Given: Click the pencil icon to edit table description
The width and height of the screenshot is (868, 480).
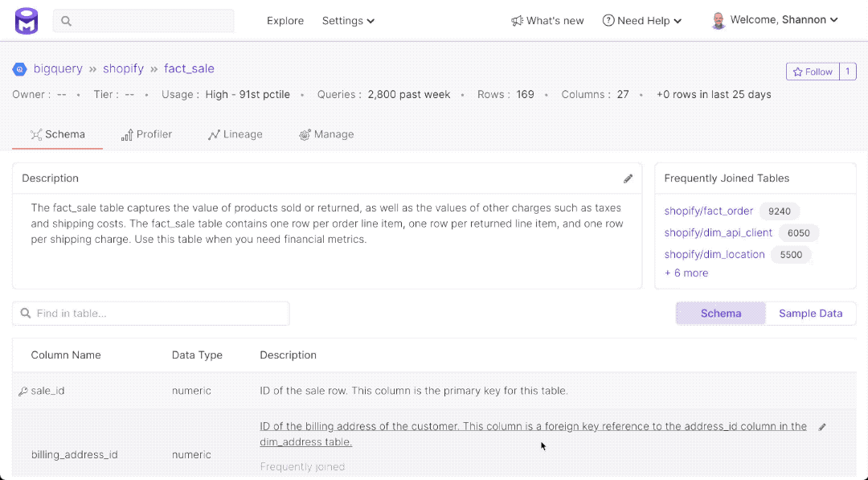Looking at the screenshot, I should 628,178.
